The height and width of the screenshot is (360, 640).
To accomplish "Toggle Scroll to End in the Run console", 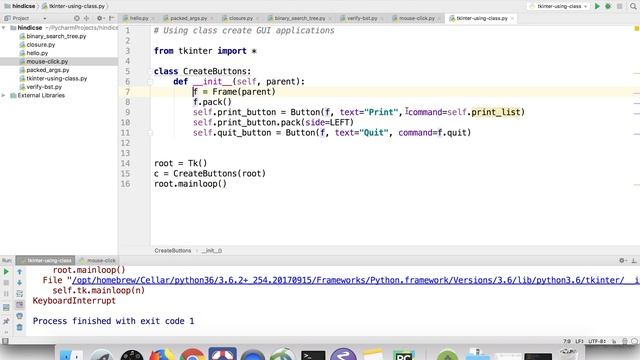I will 20,305.
